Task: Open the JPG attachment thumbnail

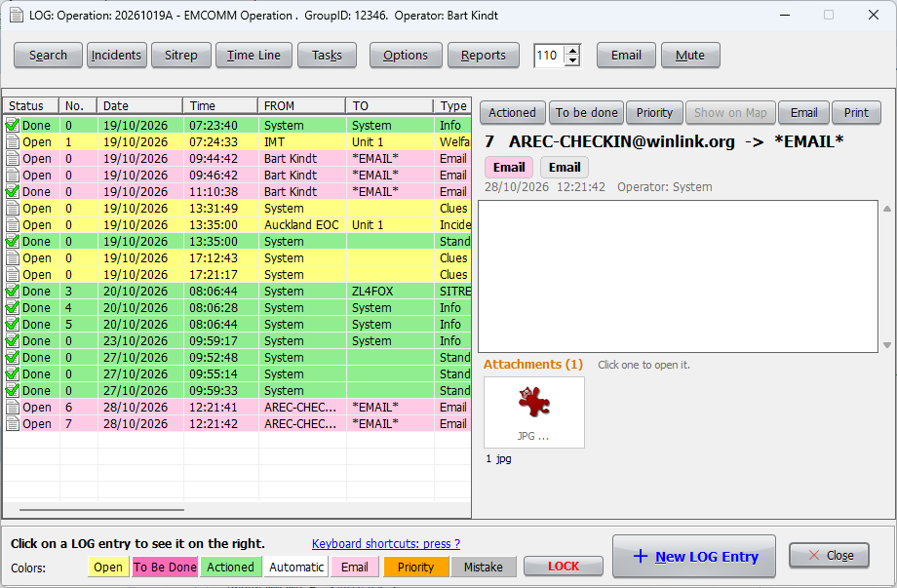Action: pyautogui.click(x=533, y=412)
